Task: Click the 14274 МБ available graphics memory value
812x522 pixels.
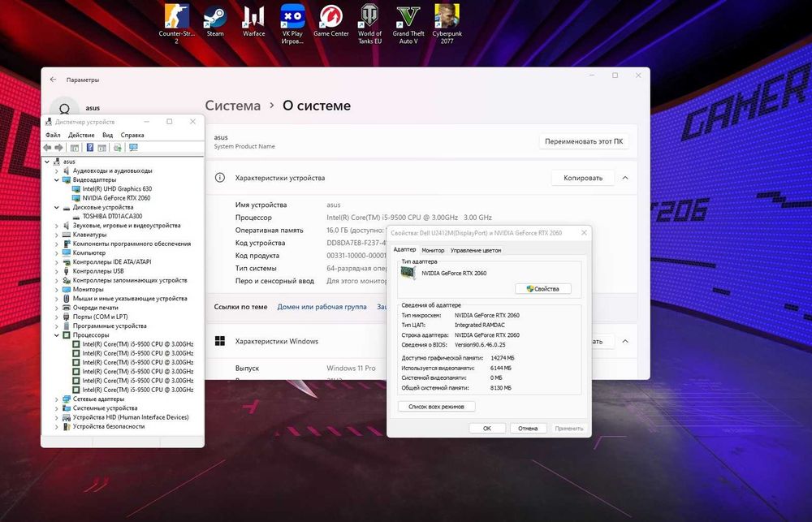Action: pyautogui.click(x=503, y=358)
